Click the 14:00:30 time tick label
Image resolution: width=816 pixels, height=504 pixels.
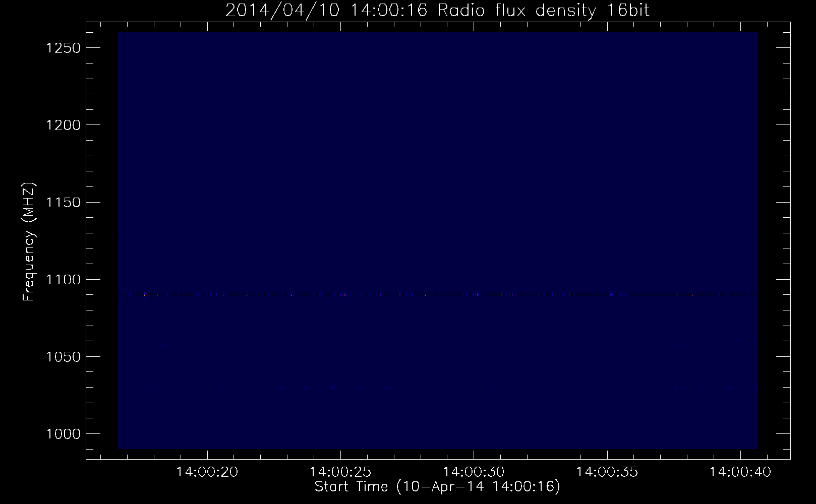474,472
